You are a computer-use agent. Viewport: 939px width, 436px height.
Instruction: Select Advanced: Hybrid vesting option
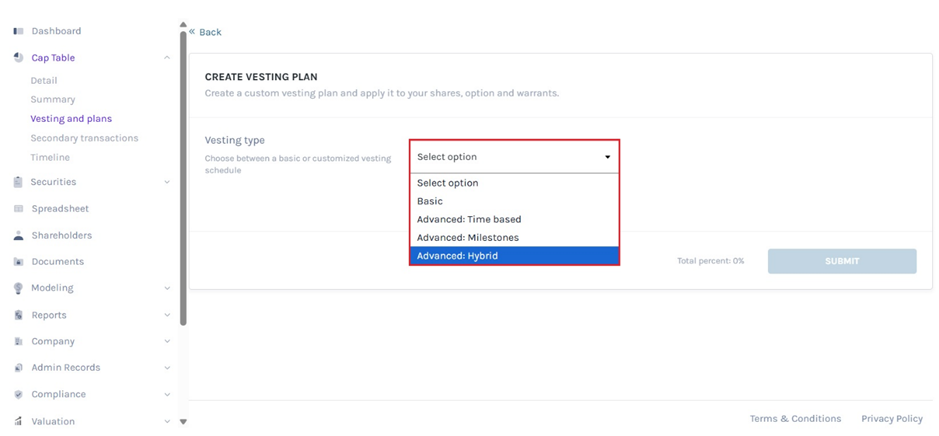pyautogui.click(x=514, y=256)
